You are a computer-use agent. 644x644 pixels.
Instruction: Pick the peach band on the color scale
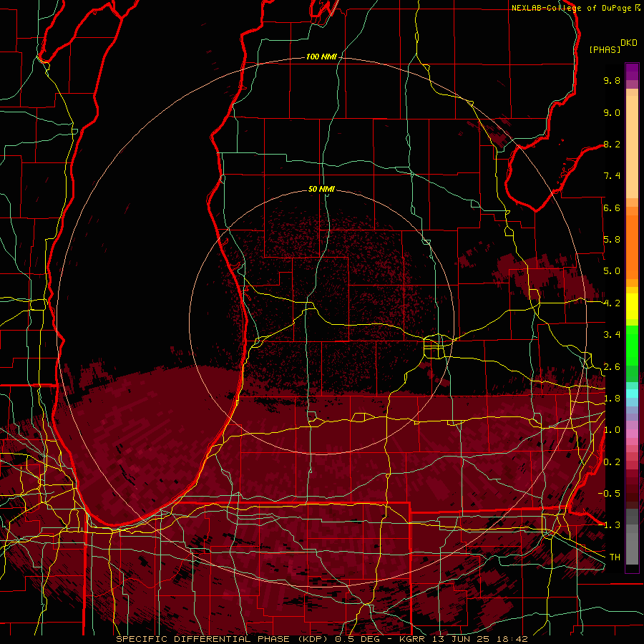pos(632,148)
